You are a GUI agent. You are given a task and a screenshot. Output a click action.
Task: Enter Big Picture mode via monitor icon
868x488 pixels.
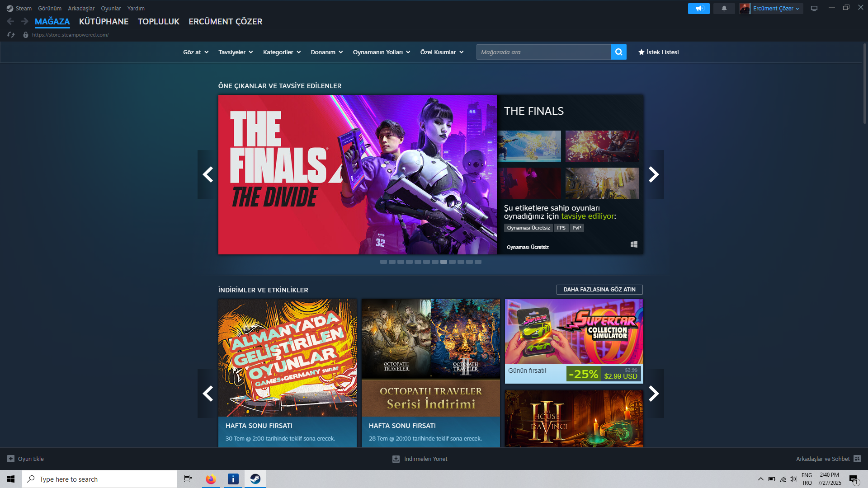(814, 9)
